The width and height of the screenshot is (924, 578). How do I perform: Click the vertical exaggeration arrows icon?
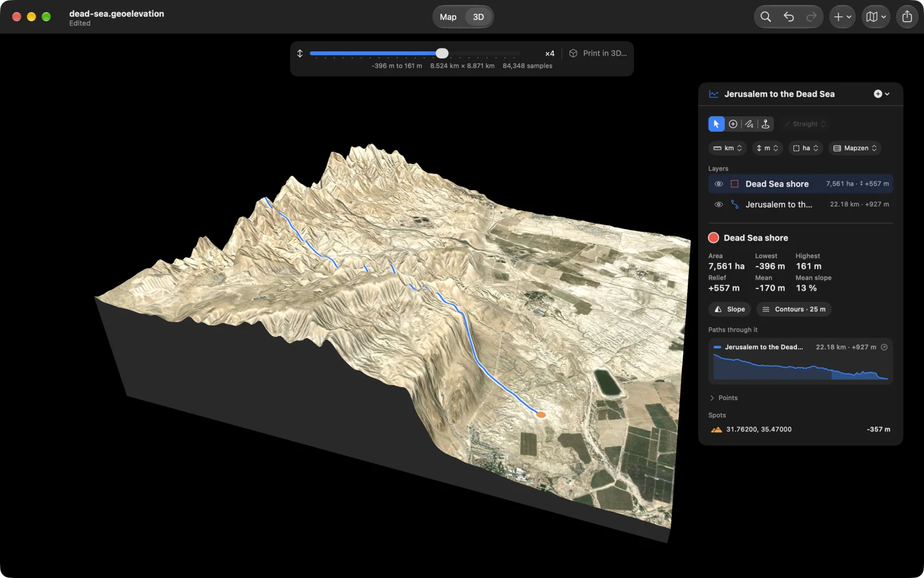pos(300,53)
